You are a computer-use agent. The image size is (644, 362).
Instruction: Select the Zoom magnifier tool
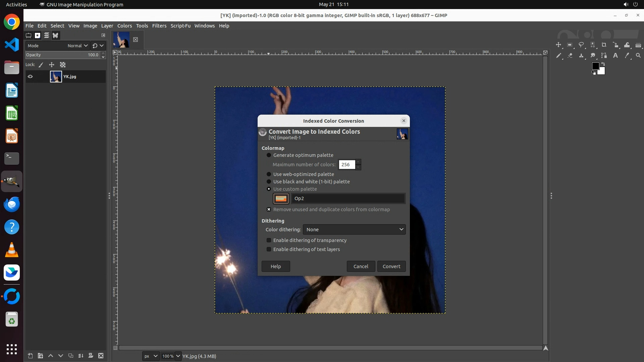[x=638, y=56]
